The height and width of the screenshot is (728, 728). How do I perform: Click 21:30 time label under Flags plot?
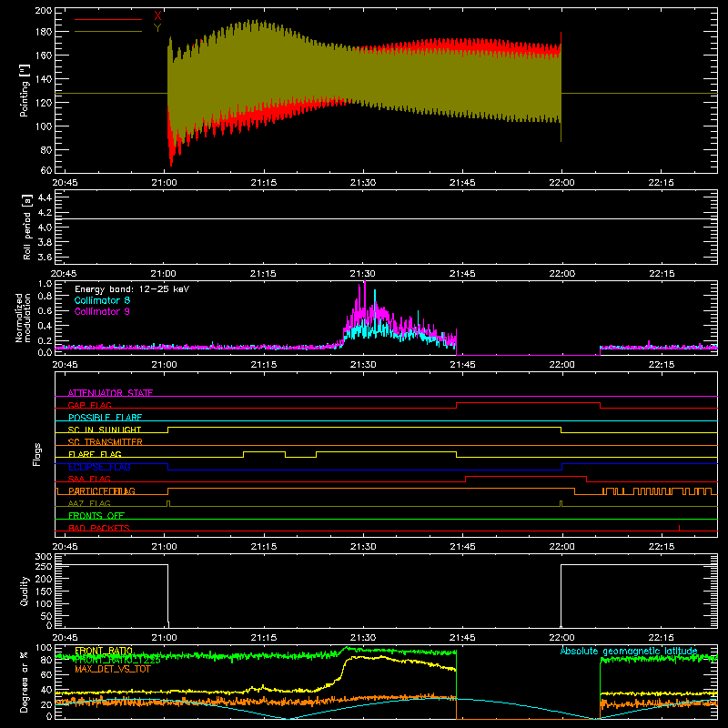(x=363, y=547)
